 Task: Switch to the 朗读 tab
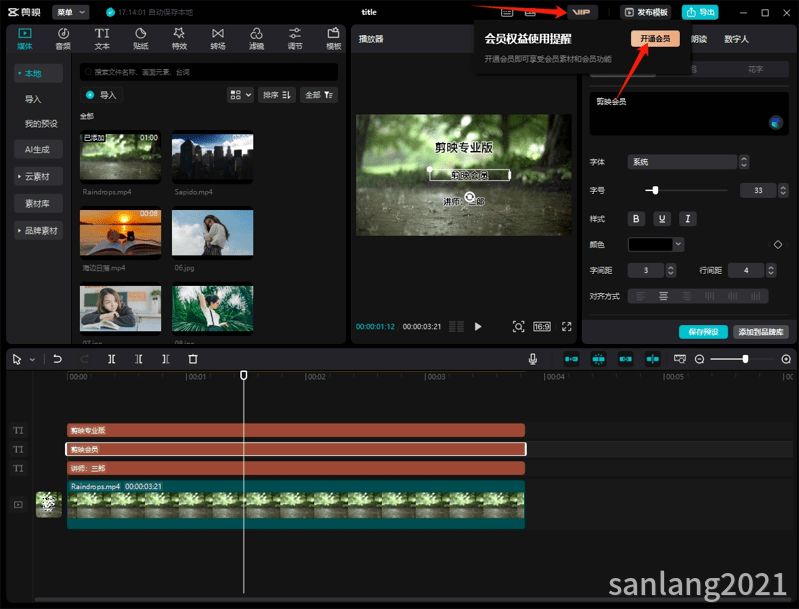[699, 39]
